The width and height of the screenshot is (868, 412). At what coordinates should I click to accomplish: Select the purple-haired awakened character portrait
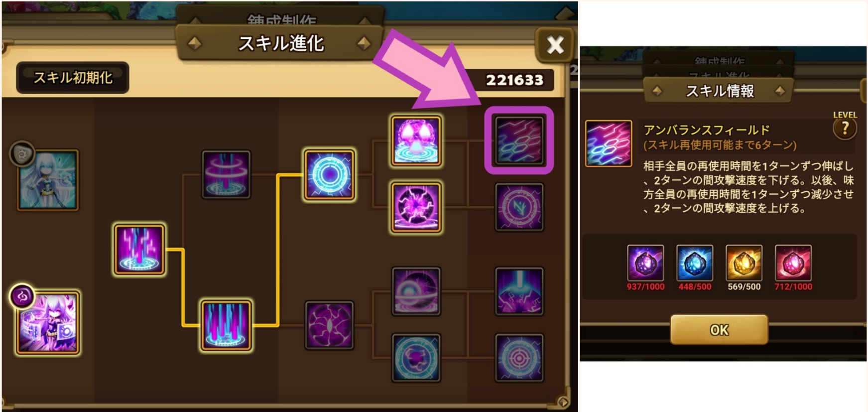pyautogui.click(x=48, y=323)
